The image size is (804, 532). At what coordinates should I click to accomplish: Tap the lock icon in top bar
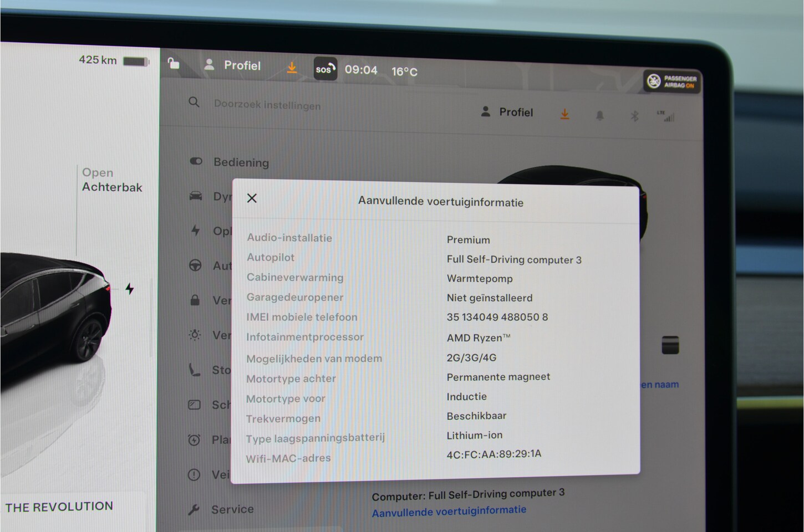[x=174, y=63]
